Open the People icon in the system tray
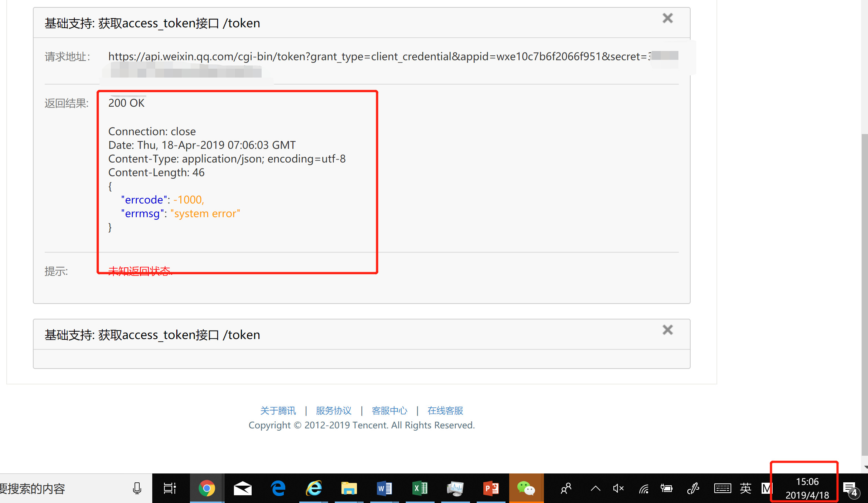Image resolution: width=868 pixels, height=503 pixels. 566,489
